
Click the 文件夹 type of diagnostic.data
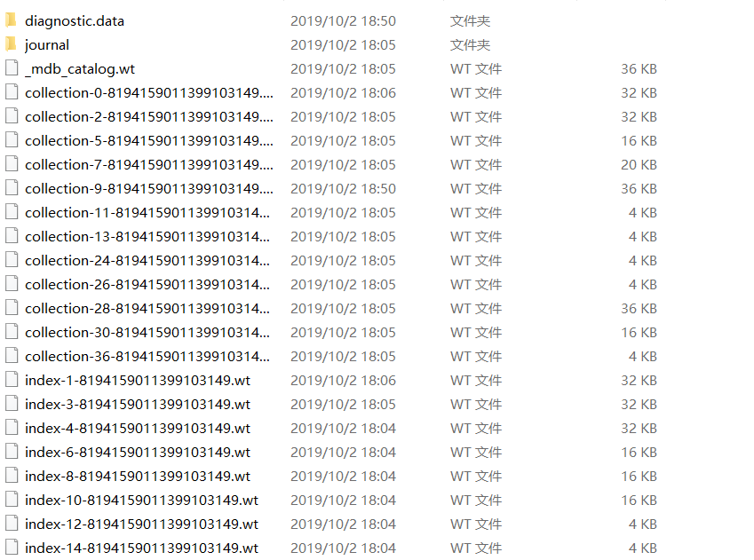click(x=471, y=21)
